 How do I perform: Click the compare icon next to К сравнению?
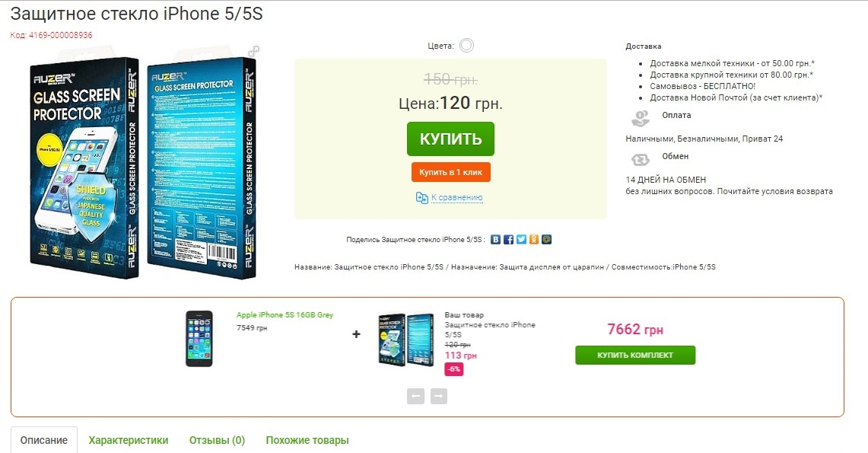pyautogui.click(x=421, y=198)
